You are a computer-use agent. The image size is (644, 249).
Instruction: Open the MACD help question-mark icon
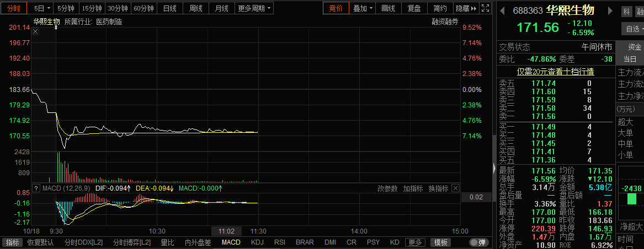(36, 188)
